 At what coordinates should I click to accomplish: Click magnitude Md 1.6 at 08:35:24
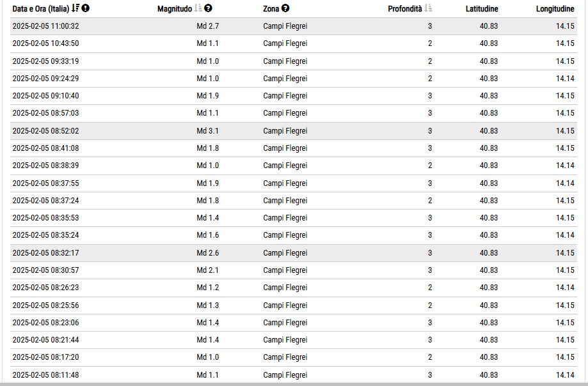coord(208,235)
